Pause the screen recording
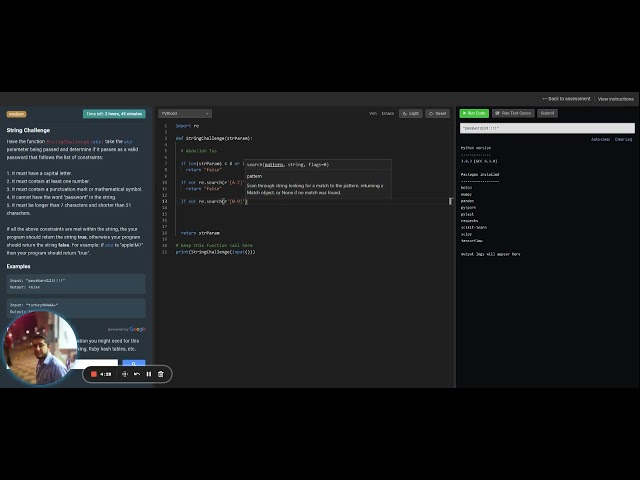 tap(149, 374)
